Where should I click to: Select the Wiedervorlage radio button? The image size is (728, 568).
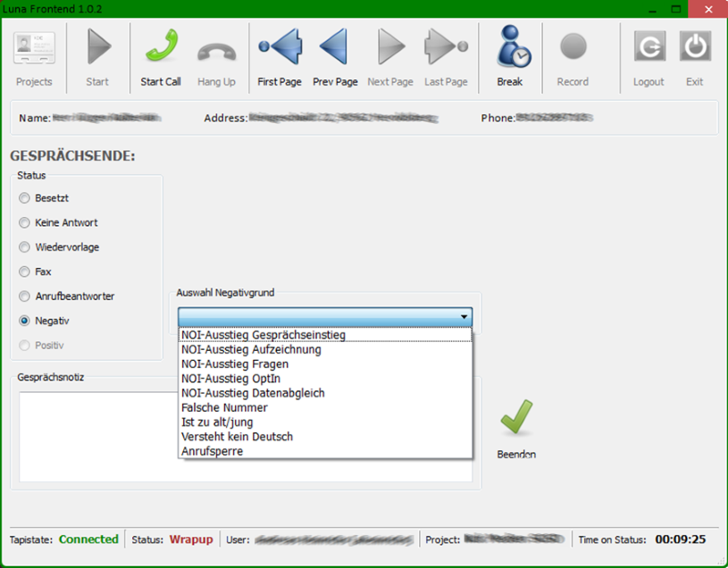pos(25,247)
